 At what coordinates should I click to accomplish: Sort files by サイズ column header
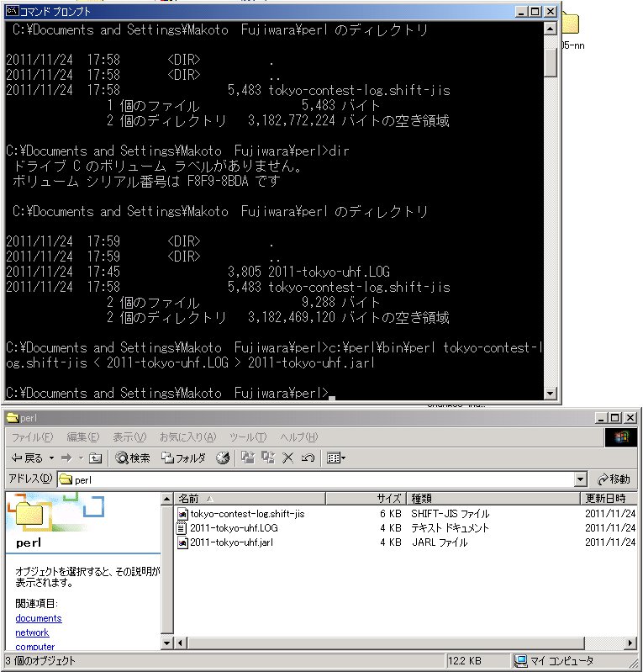click(x=388, y=499)
